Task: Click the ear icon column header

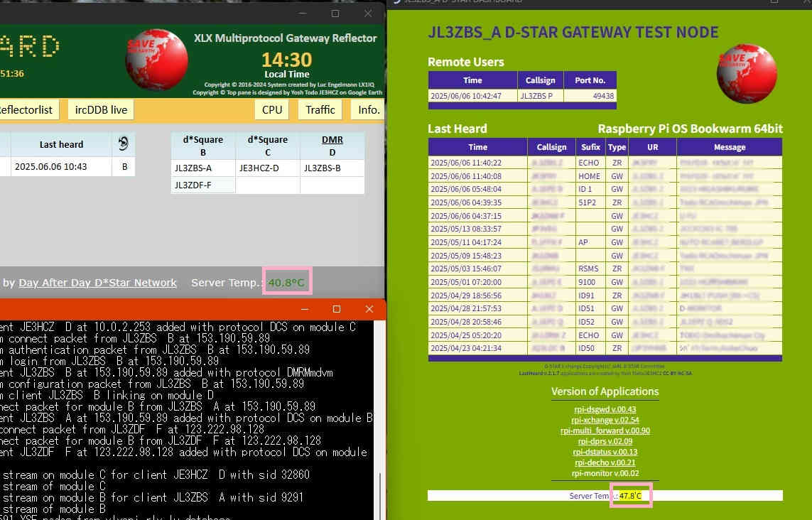Action: (x=124, y=144)
